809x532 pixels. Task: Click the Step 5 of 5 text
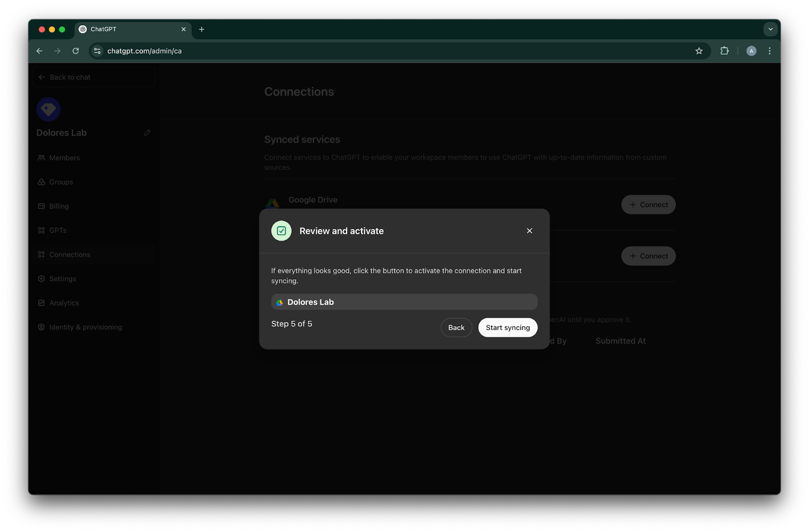tap(292, 324)
